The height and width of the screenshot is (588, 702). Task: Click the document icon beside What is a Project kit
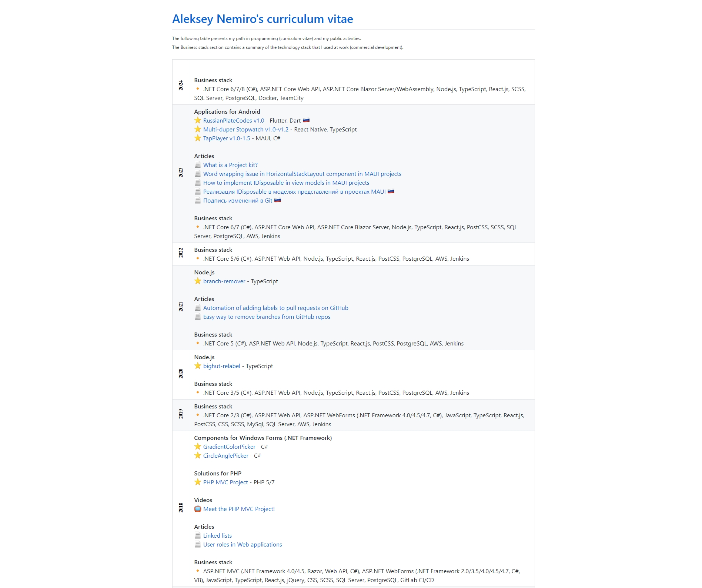(x=198, y=165)
